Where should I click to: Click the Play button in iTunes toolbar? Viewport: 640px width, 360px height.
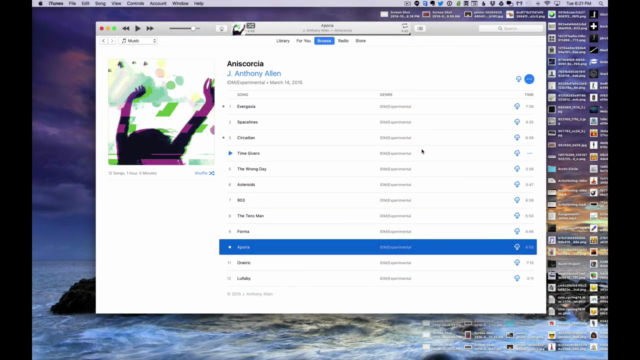tap(138, 29)
